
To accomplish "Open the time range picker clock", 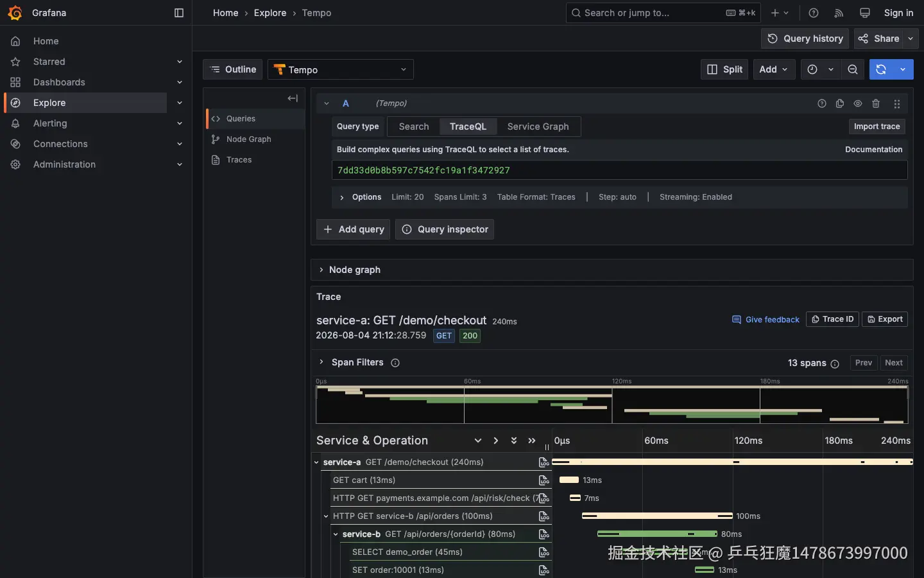I will pyautogui.click(x=812, y=69).
